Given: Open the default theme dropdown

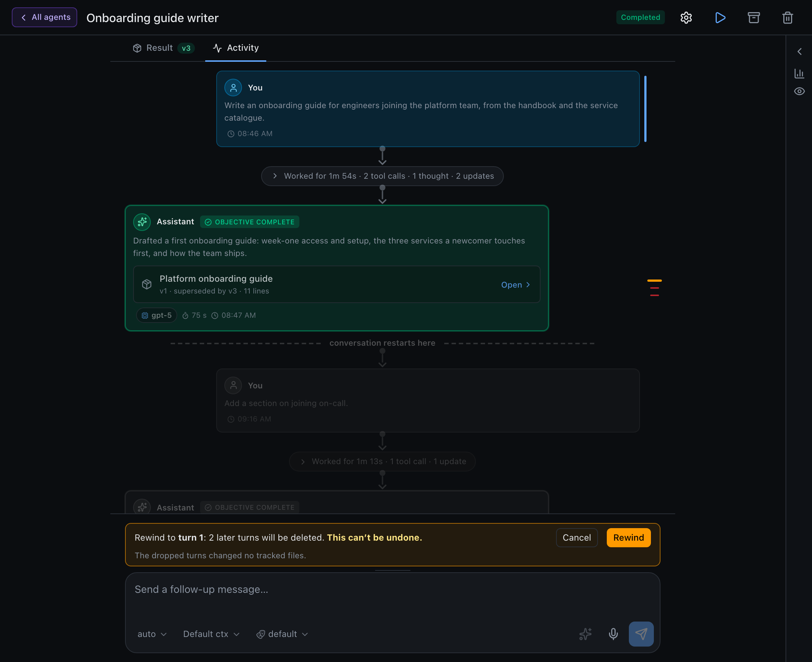Looking at the screenshot, I should tap(282, 634).
